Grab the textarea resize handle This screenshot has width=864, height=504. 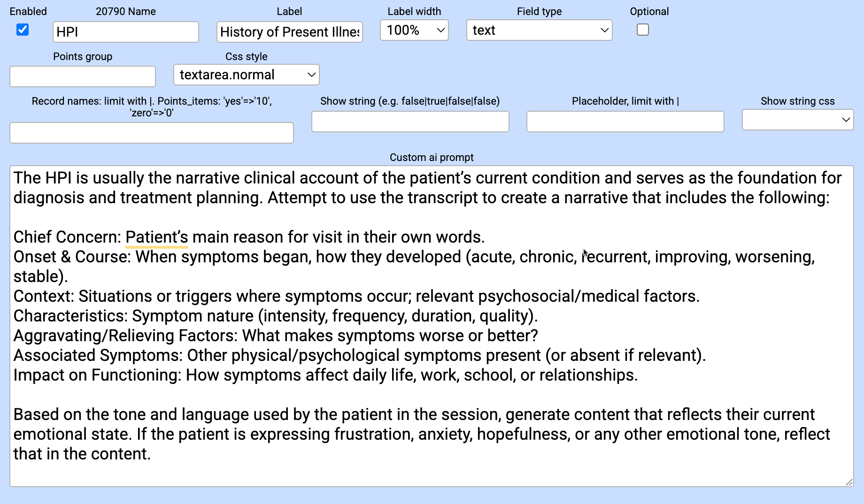(849, 482)
